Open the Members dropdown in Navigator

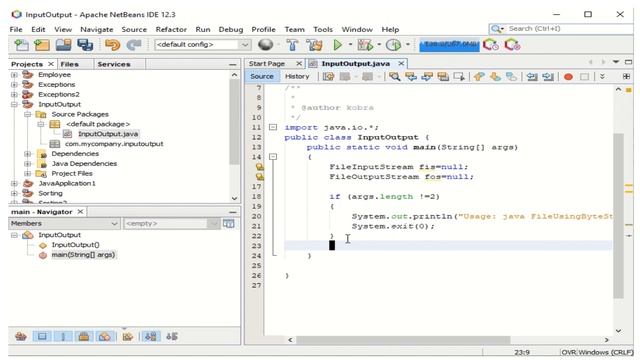64,224
